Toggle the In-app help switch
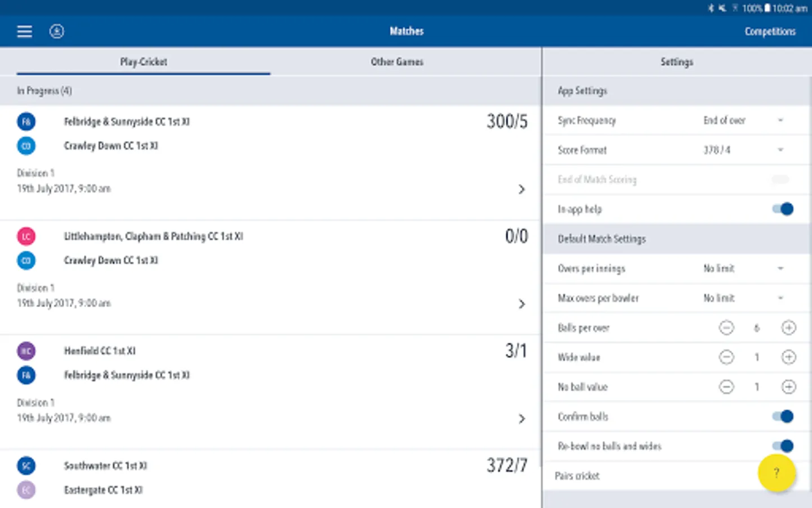Screen dimensions: 812x508 pyautogui.click(x=783, y=209)
